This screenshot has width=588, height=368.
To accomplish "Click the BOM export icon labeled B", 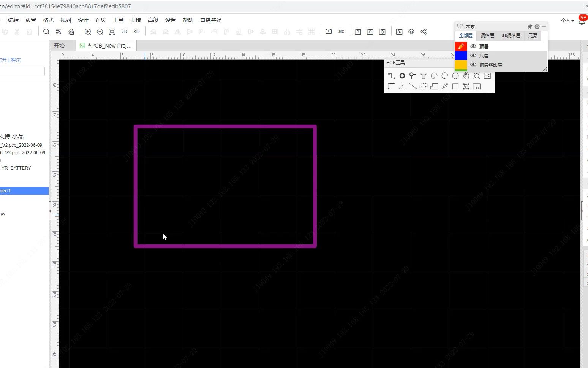I will (358, 32).
